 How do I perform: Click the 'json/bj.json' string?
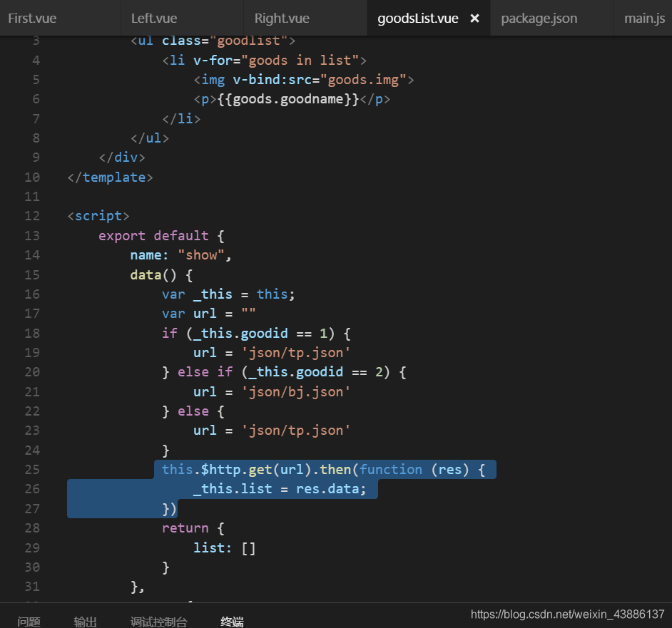[x=296, y=392]
